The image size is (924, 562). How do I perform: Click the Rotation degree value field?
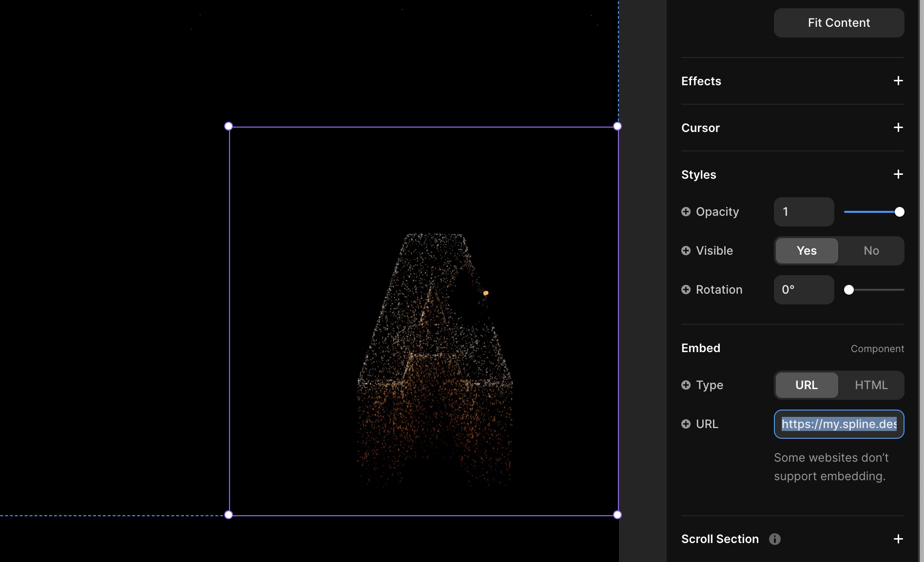point(803,290)
